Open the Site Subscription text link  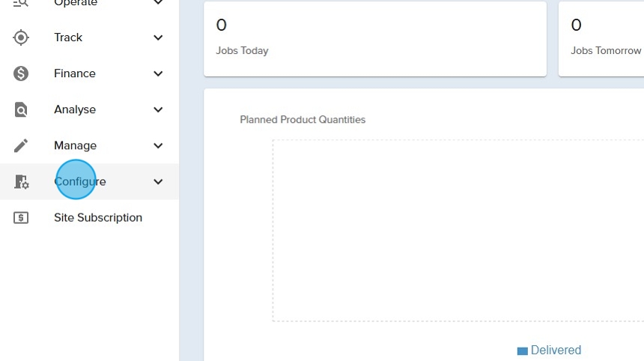(x=98, y=218)
